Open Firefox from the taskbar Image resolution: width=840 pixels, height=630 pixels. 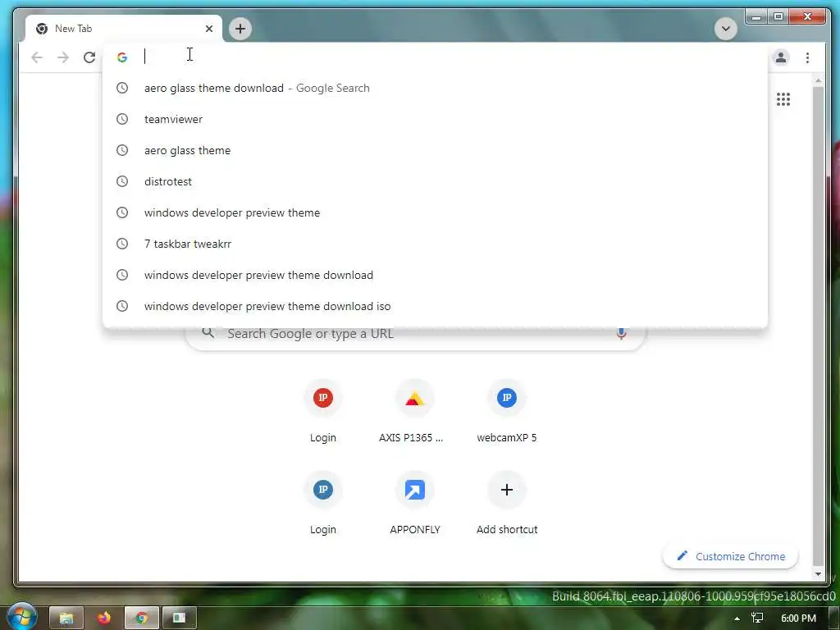[104, 619]
